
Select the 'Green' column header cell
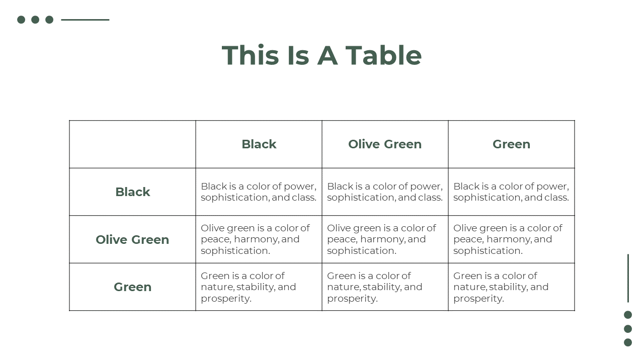pos(511,144)
